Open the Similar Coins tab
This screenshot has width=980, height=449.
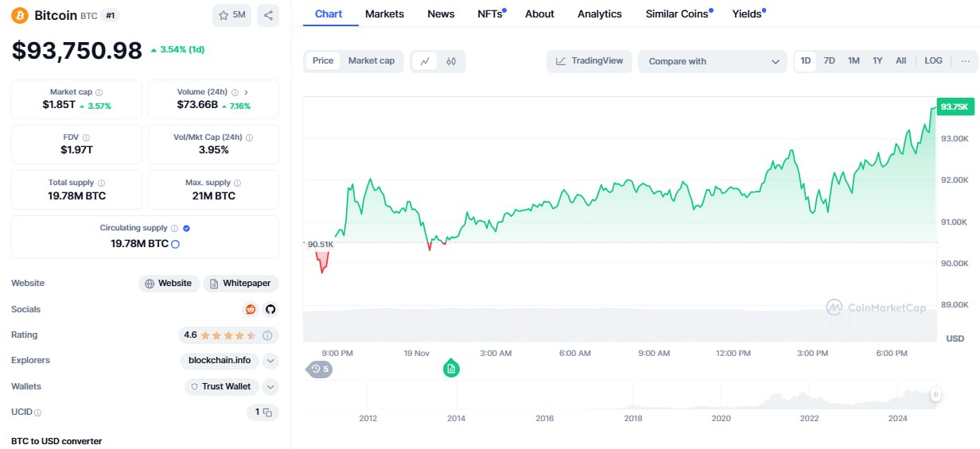click(678, 14)
